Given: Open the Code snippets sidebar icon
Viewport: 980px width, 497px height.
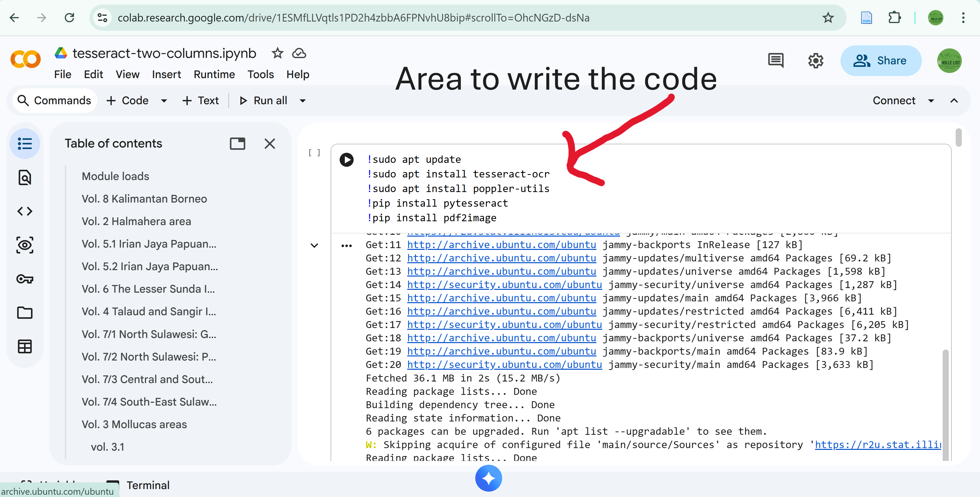Looking at the screenshot, I should click(25, 211).
